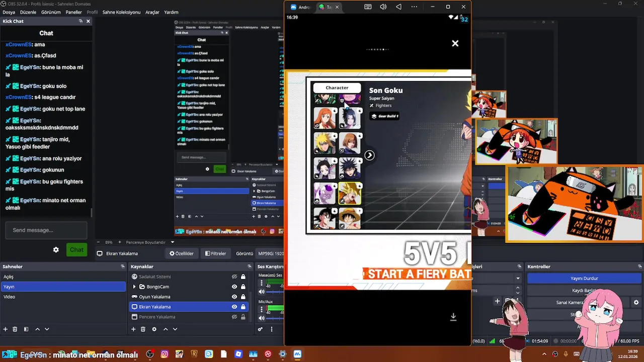Hide the Oyun Yakalama source
Viewport: 644px width, 362px height.
coord(234,297)
